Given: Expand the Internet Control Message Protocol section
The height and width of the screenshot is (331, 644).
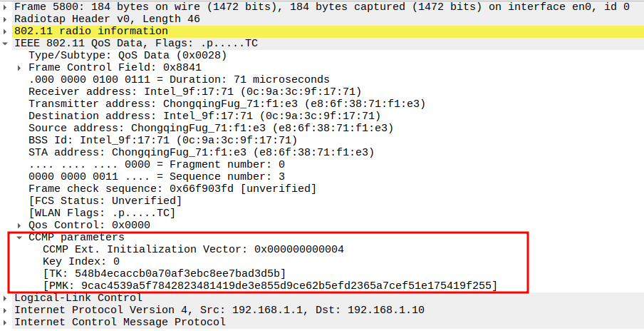Looking at the screenshot, I should (x=6, y=322).
